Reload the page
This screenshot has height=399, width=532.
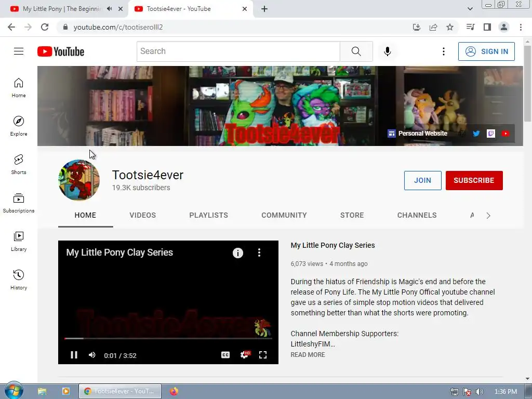(x=45, y=27)
